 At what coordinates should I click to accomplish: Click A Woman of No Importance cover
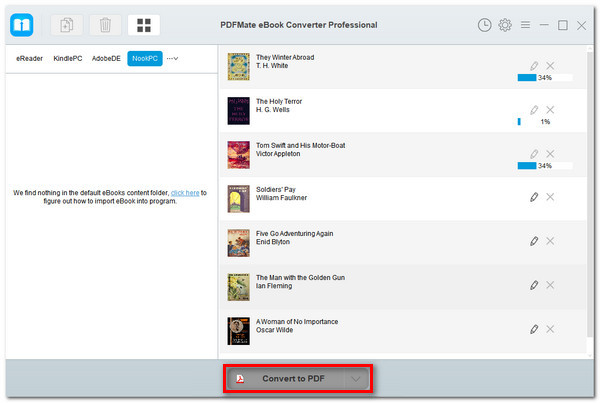tap(238, 331)
